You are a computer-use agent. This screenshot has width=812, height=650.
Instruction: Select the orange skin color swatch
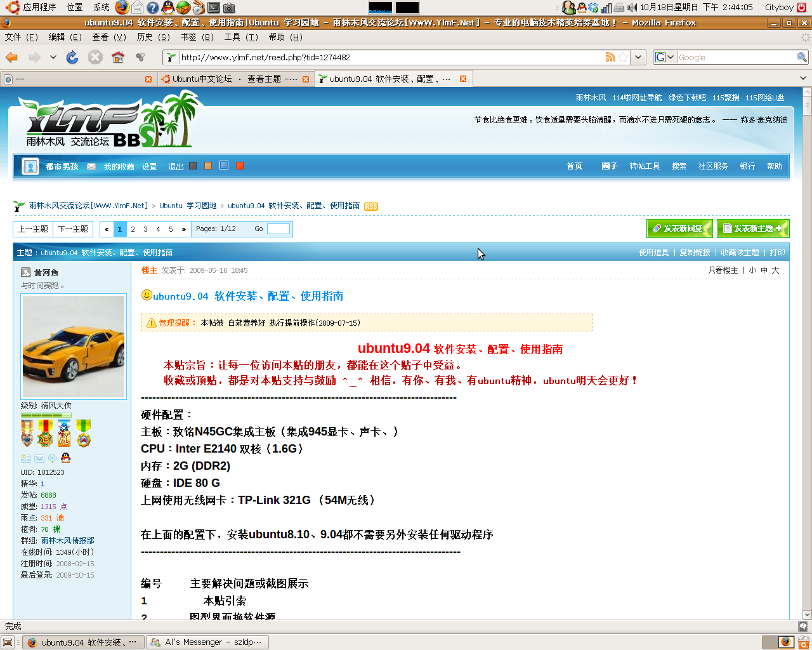[208, 166]
